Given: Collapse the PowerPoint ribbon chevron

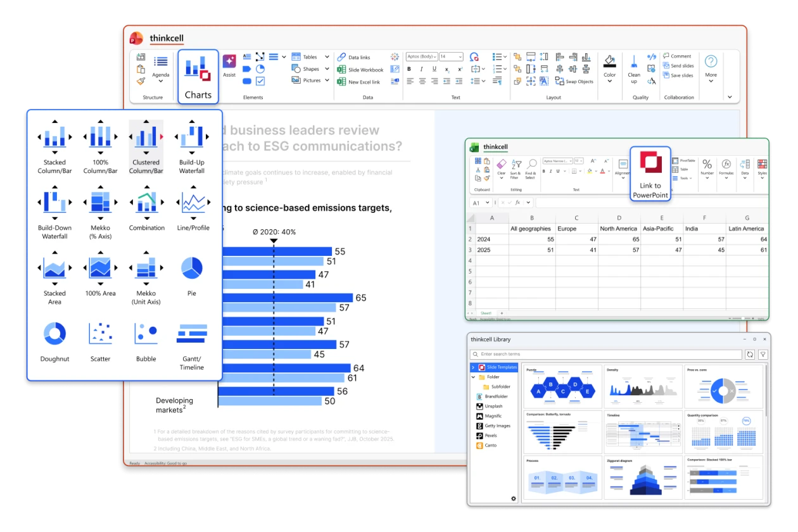Looking at the screenshot, I should pyautogui.click(x=730, y=97).
